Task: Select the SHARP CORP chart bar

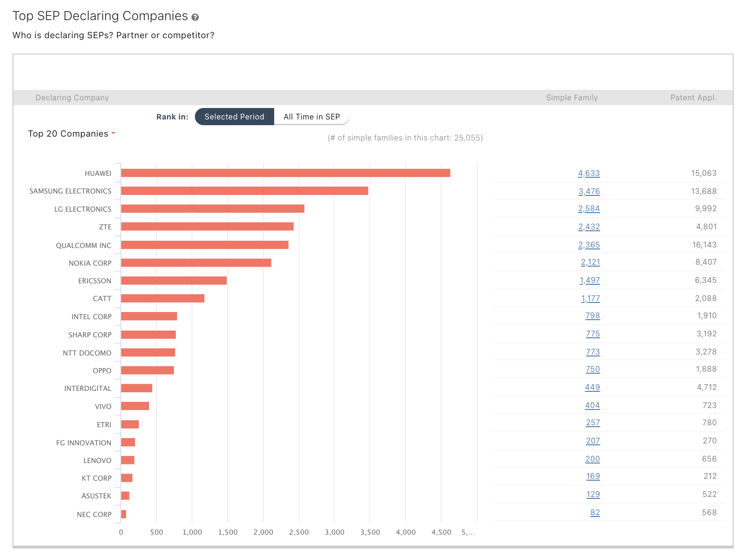Action: click(149, 334)
